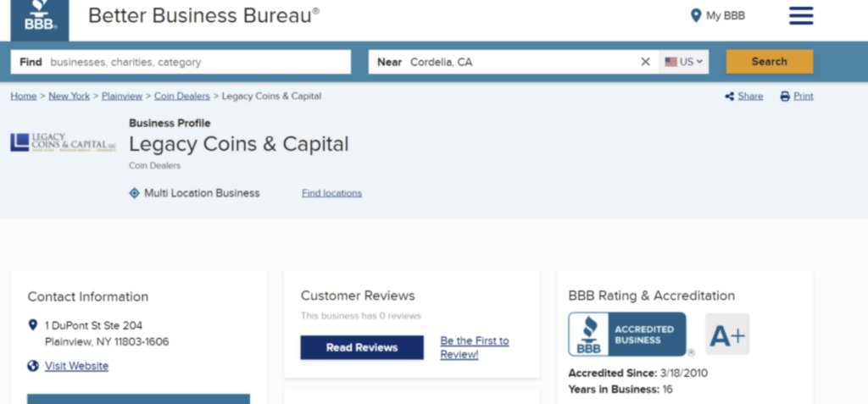Navigate to Coin Dealers breadcrumb
The height and width of the screenshot is (404, 868).
(x=181, y=97)
